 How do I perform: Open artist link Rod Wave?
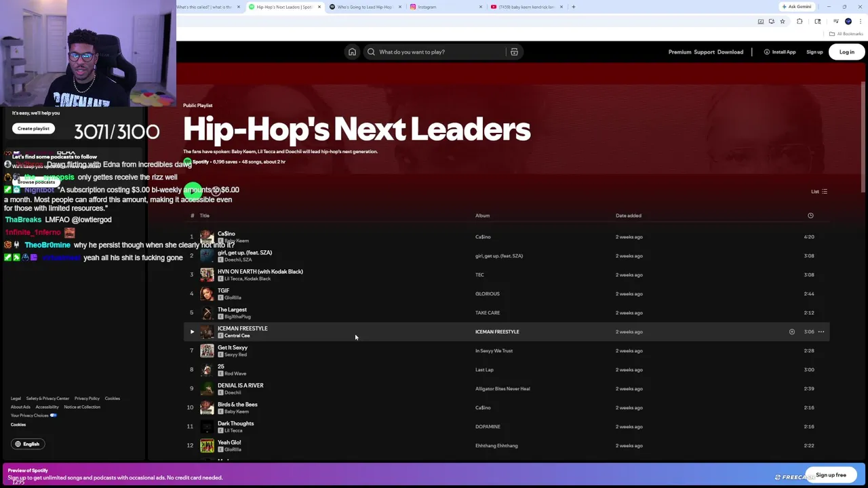[235, 373]
